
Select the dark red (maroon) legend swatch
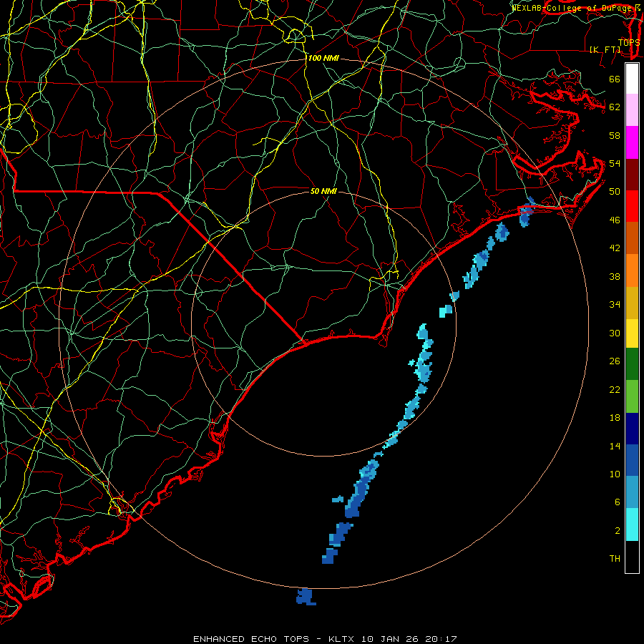(632, 175)
